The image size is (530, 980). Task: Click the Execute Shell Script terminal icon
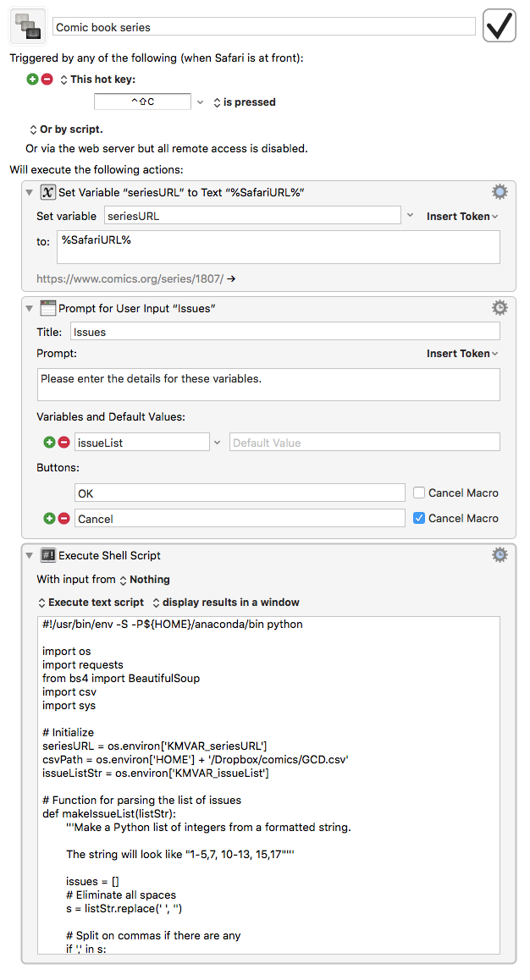[48, 555]
